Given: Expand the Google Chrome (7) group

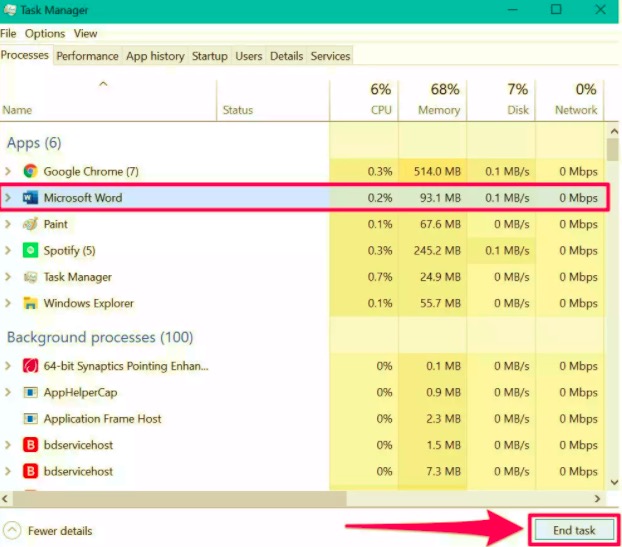Looking at the screenshot, I should 8,171.
